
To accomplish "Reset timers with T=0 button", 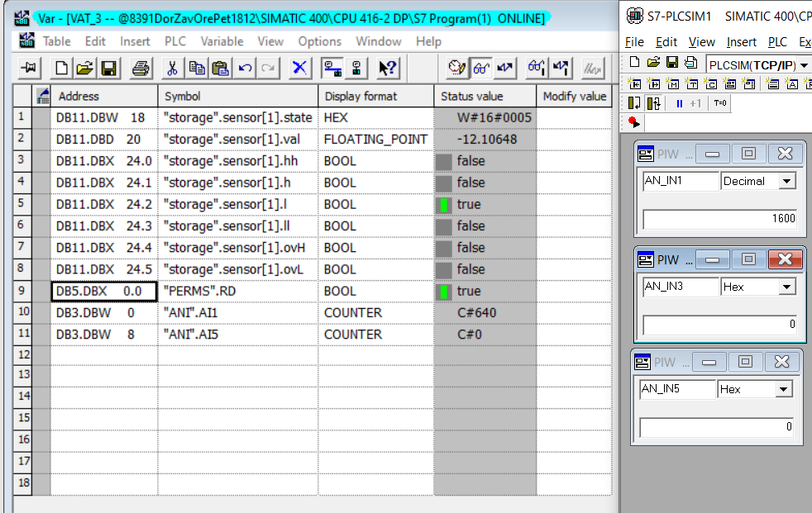I will click(720, 103).
